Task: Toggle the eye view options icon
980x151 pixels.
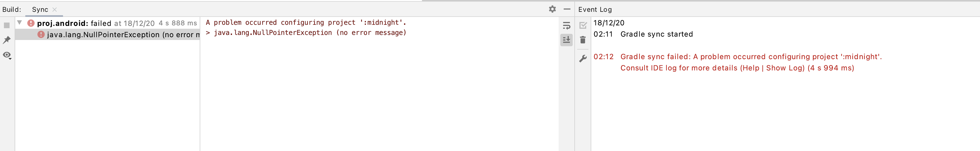Action: [x=7, y=55]
